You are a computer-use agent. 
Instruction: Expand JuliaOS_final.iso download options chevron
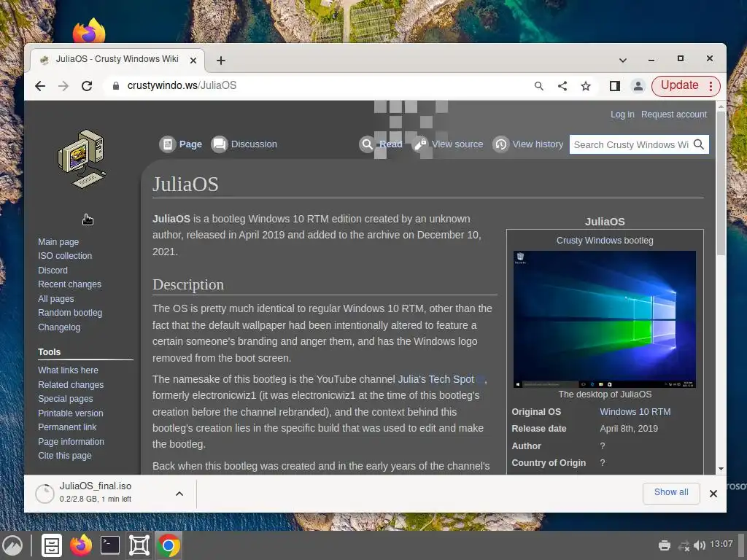pyautogui.click(x=179, y=494)
